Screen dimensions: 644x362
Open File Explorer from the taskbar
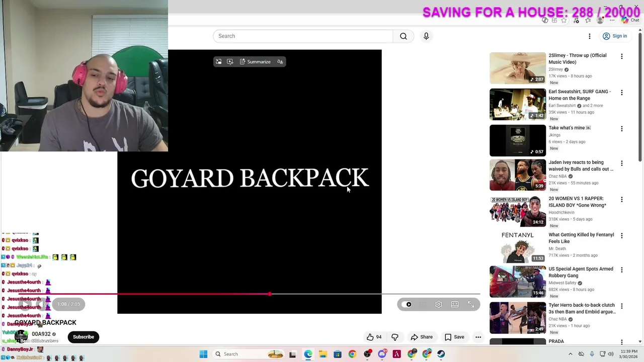(323, 354)
